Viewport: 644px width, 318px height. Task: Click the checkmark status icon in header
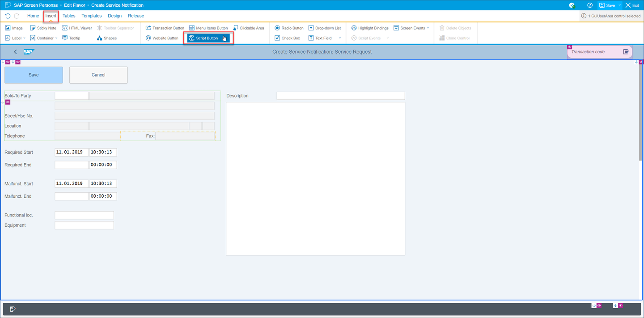pos(572,5)
